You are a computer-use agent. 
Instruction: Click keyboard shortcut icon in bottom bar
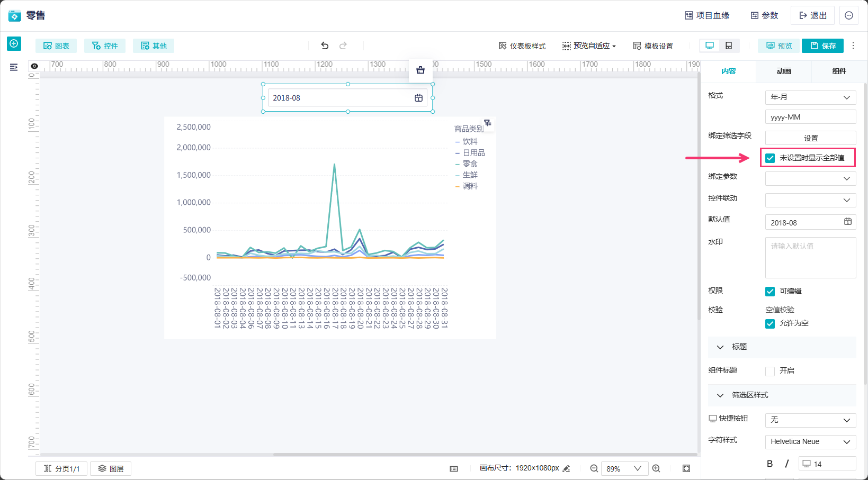tap(454, 469)
